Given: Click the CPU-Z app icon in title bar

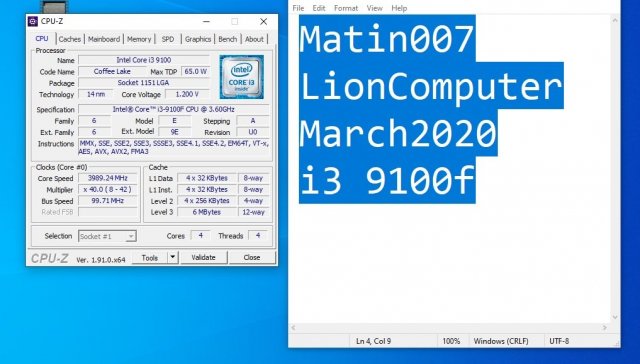Looking at the screenshot, I should coord(33,21).
